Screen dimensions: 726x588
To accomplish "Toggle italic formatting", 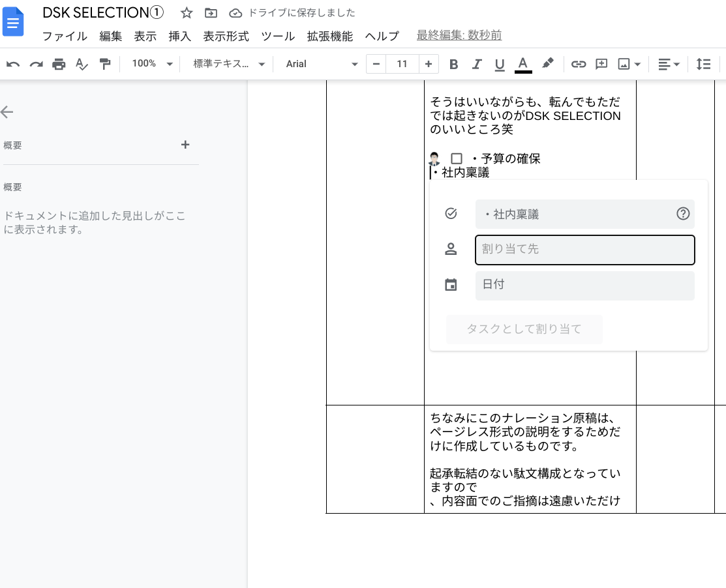I will (477, 64).
